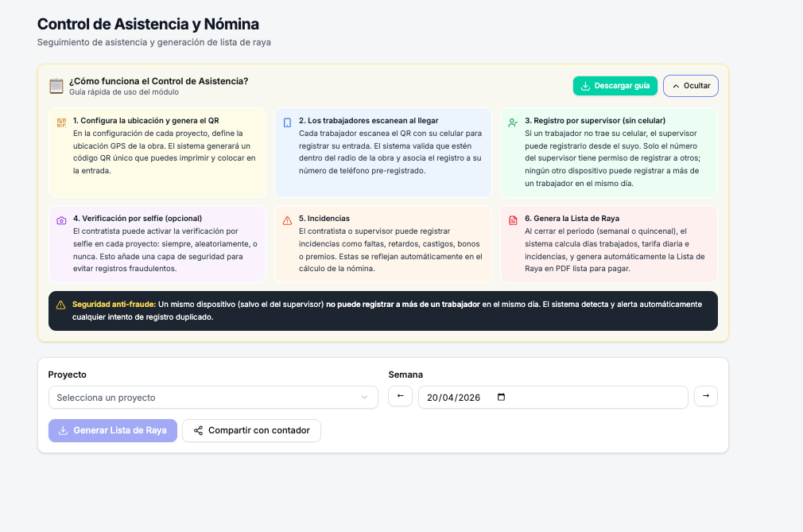Click step title '2. Los trabajadores escanean al llegar'
The image size is (803, 532).
[x=369, y=121]
